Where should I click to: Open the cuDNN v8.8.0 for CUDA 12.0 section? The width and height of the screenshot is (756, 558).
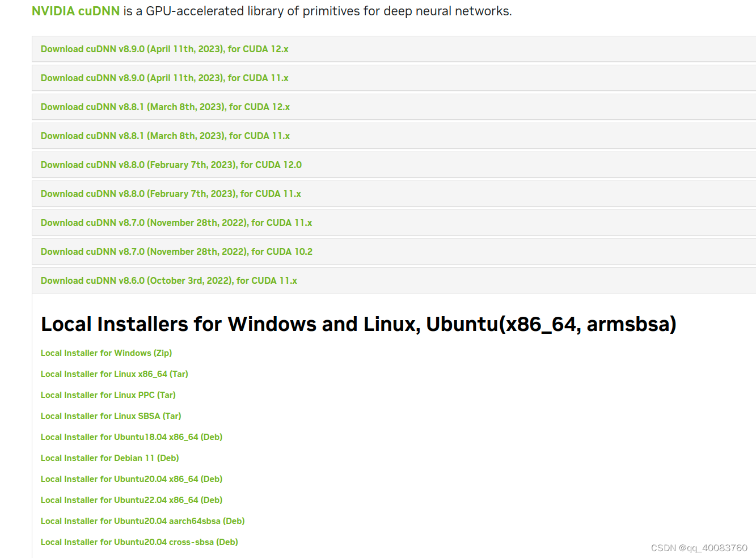coord(171,165)
